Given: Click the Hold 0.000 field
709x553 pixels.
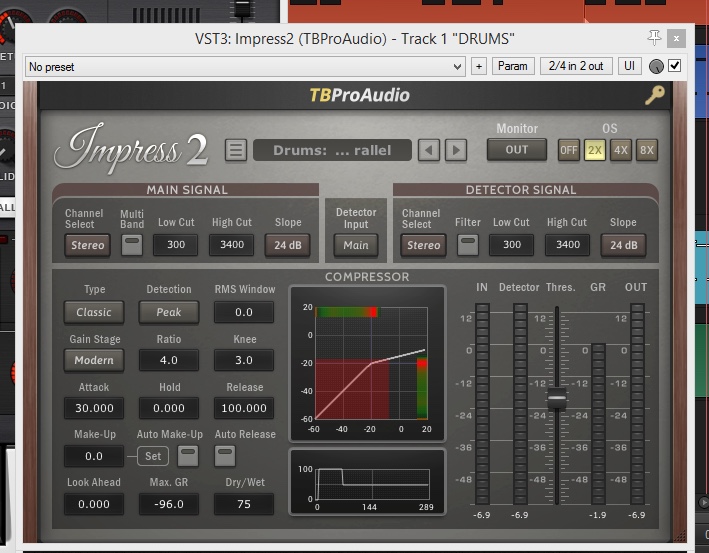Looking at the screenshot, I should [x=169, y=408].
